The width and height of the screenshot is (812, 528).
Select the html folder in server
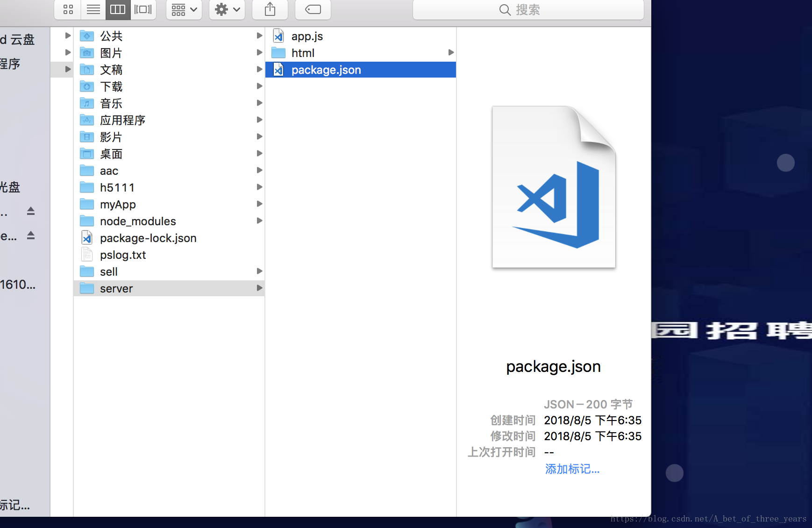[361, 53]
